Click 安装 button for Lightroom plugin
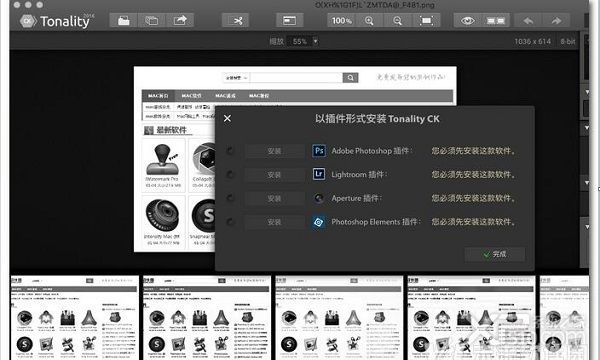600x360 pixels. coord(274,175)
